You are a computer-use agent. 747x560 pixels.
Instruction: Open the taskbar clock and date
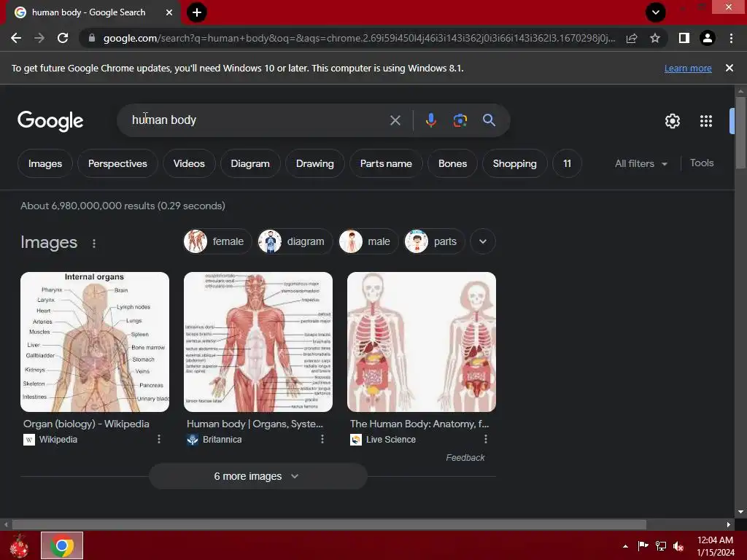pyautogui.click(x=715, y=546)
